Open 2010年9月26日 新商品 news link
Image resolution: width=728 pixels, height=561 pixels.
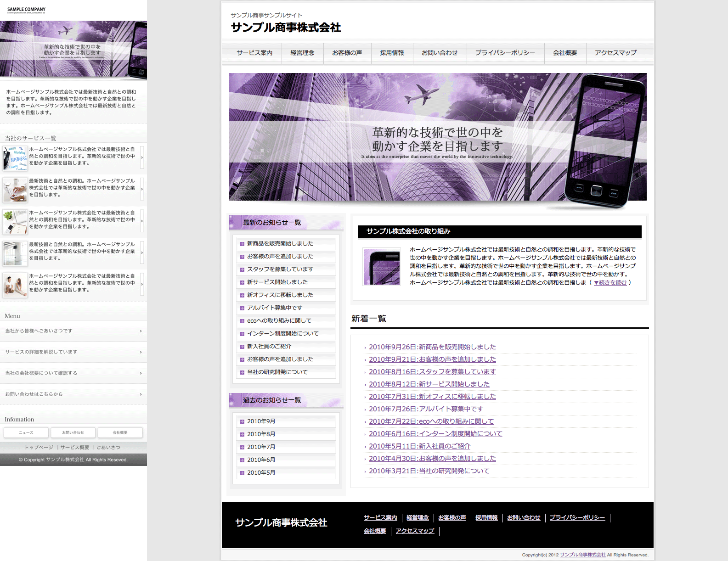coord(432,347)
